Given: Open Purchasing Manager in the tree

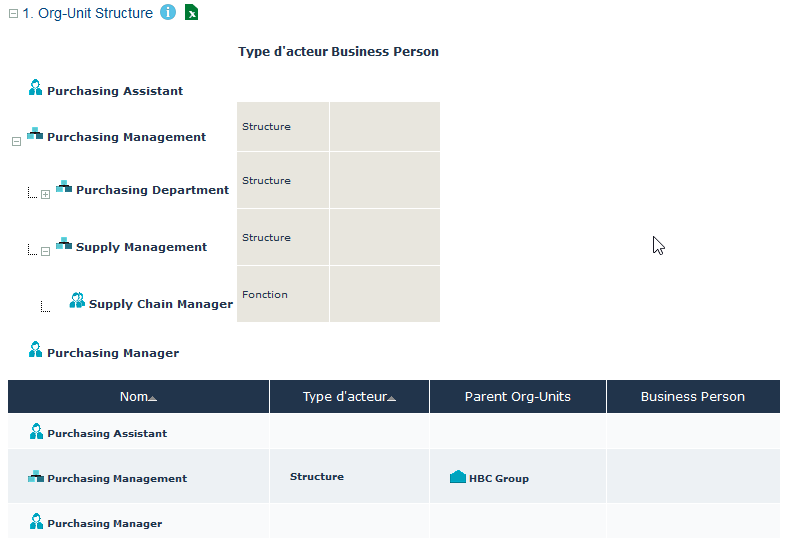Looking at the screenshot, I should click(113, 353).
